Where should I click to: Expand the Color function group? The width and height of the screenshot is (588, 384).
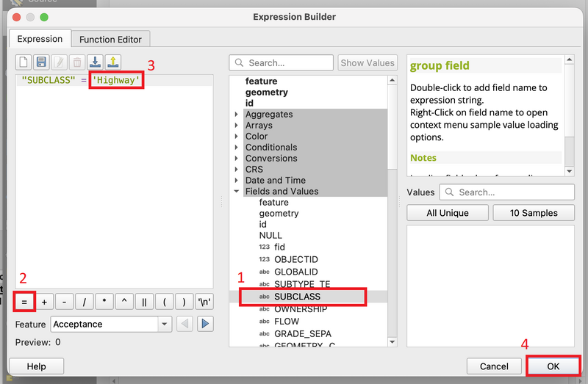[236, 137]
